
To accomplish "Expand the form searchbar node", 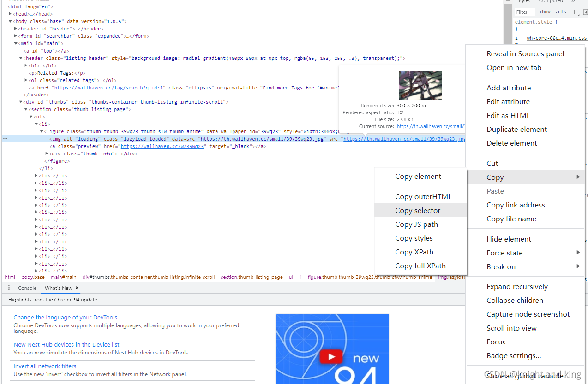I will (x=16, y=36).
